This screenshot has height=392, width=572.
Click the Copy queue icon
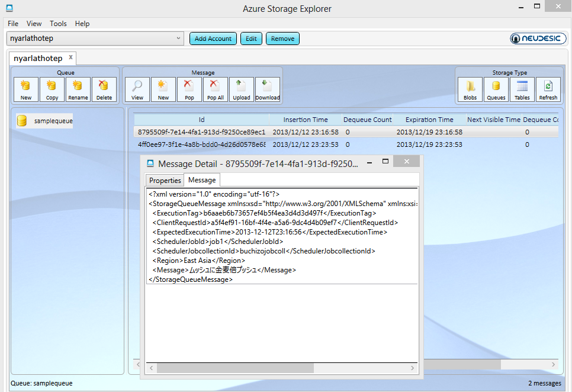tap(52, 89)
